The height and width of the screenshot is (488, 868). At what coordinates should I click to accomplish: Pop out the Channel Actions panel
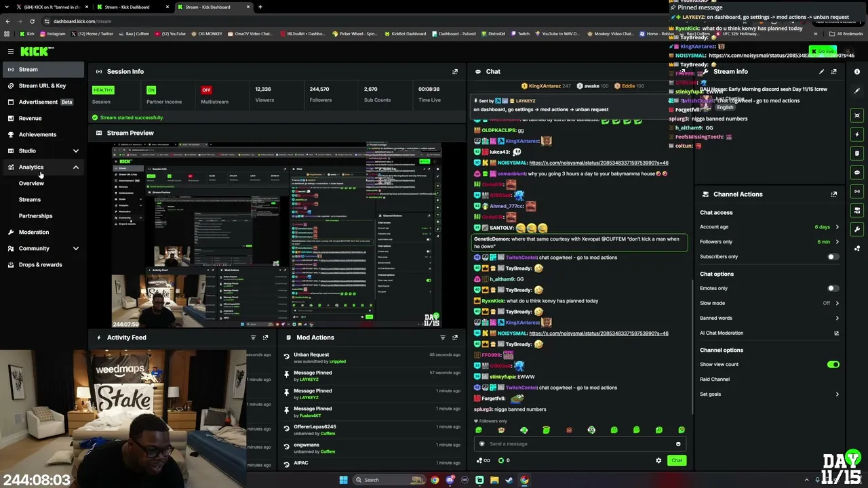[834, 195]
